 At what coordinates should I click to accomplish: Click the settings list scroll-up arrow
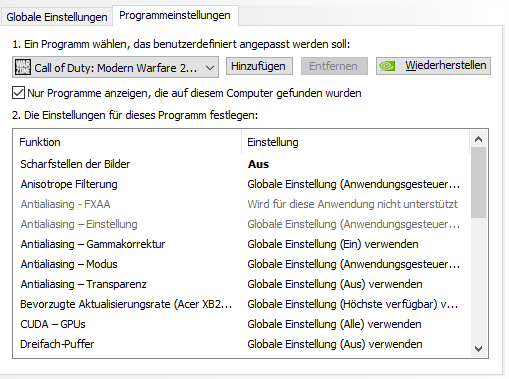click(478, 139)
